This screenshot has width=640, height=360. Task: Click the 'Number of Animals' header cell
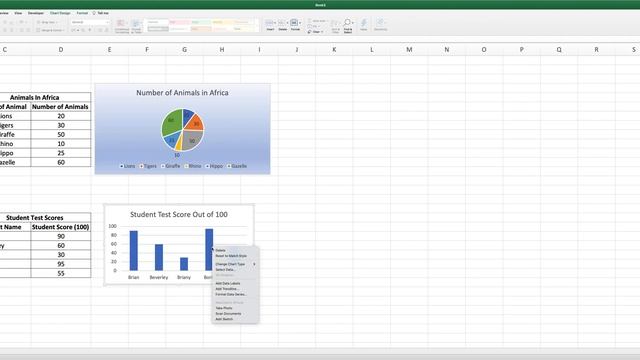click(61, 107)
